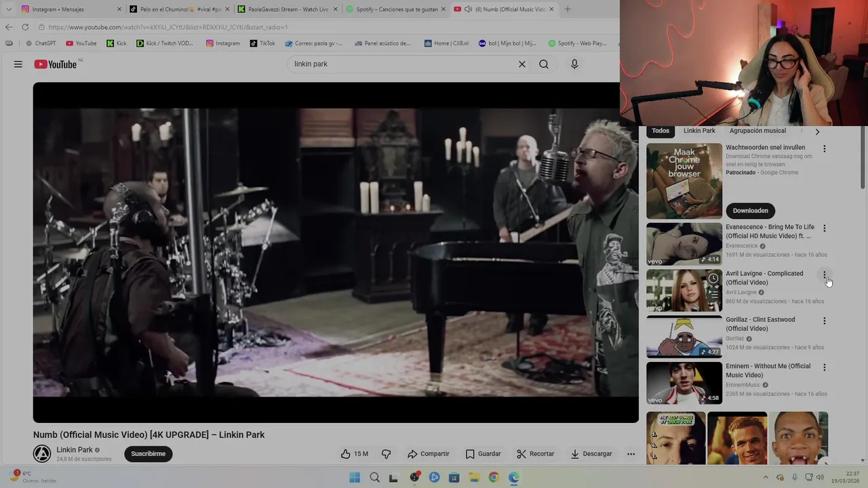
Task: Create a clip with Recortar
Action: 535,454
